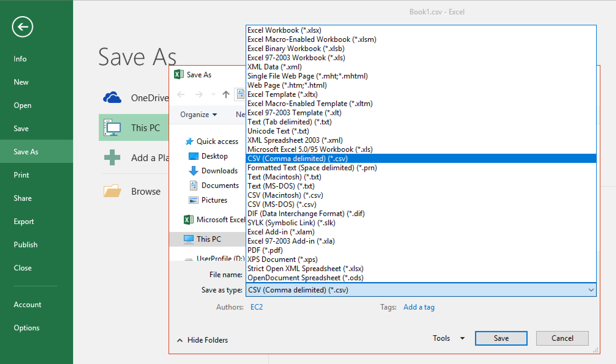Select the OneDrive cloud icon
Screen dimensions: 616x364
coord(112,98)
